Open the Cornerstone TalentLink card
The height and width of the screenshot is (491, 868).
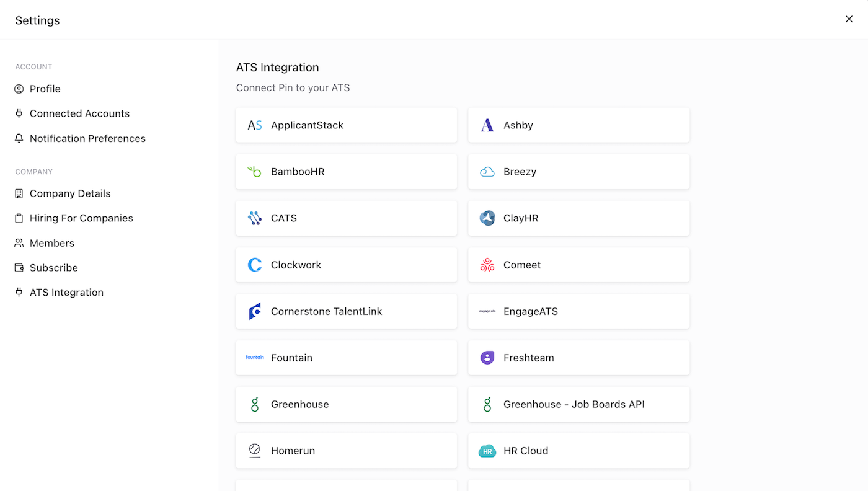[347, 311]
